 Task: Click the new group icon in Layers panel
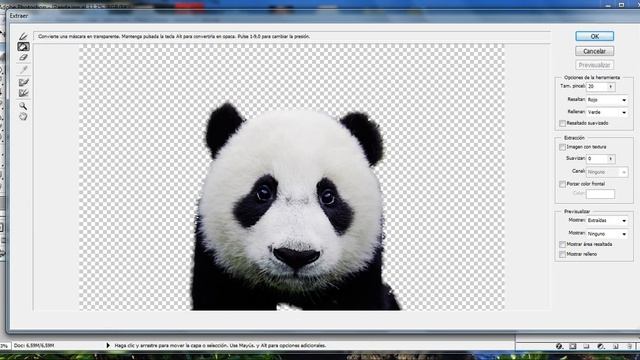587,346
